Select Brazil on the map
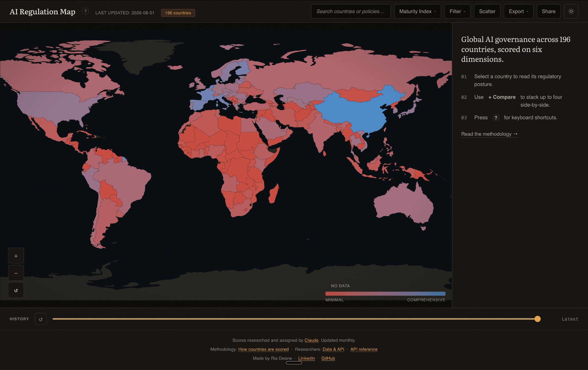Screen dimensions: 588x370 [126, 184]
